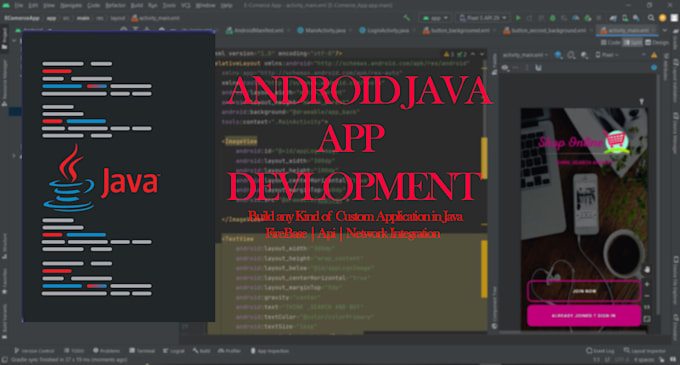Open the VCS menu
Viewport: 680px width, 365px height.
(x=186, y=6)
